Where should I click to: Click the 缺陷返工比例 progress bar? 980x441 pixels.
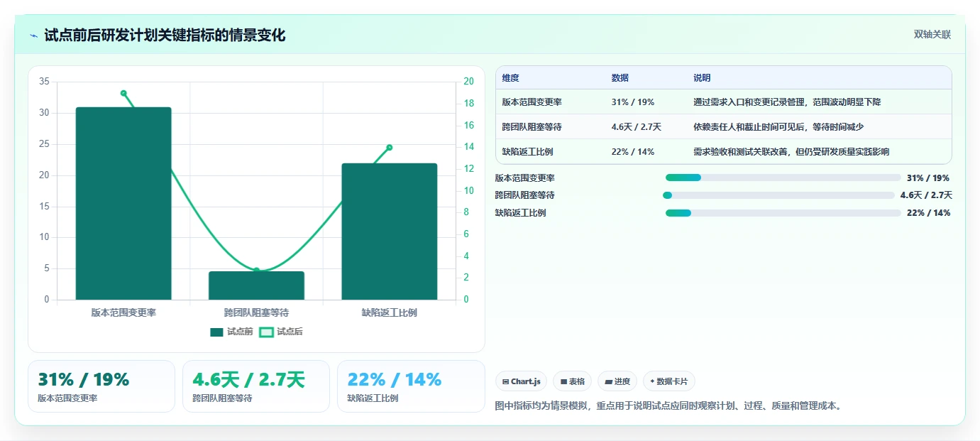coord(783,213)
